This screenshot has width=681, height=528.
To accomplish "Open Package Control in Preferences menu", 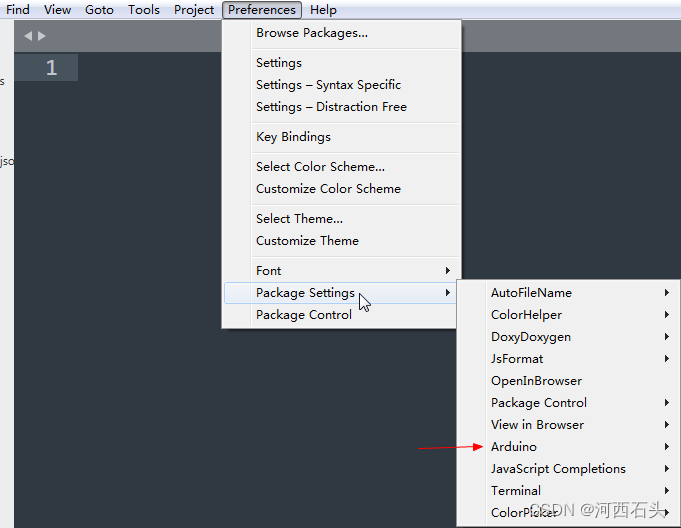I will [340, 315].
